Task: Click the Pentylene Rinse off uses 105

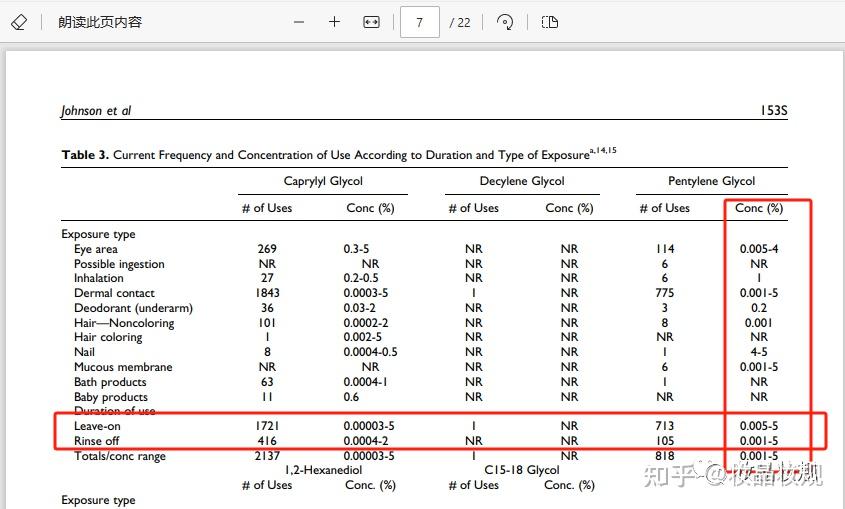Action: [x=664, y=441]
